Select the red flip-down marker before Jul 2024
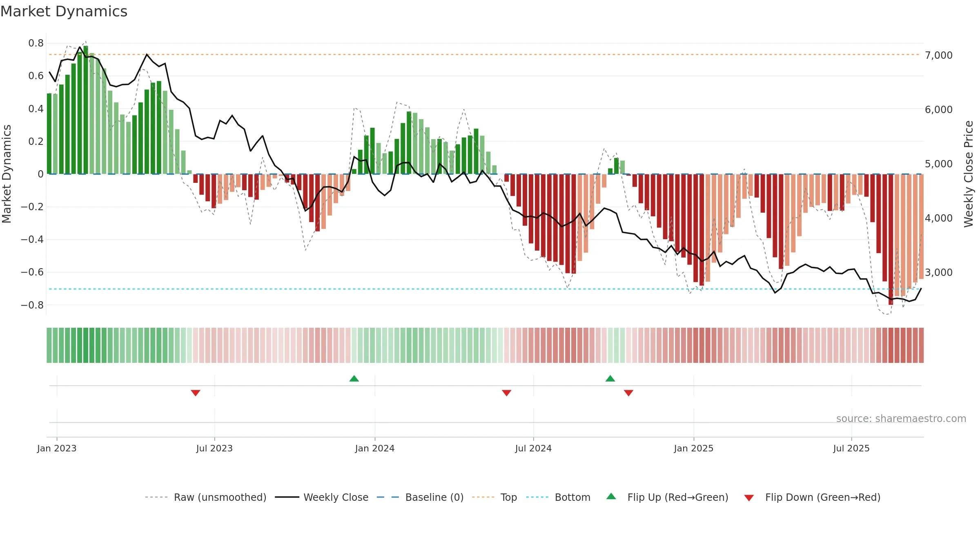This screenshot has height=551, width=980. point(506,393)
